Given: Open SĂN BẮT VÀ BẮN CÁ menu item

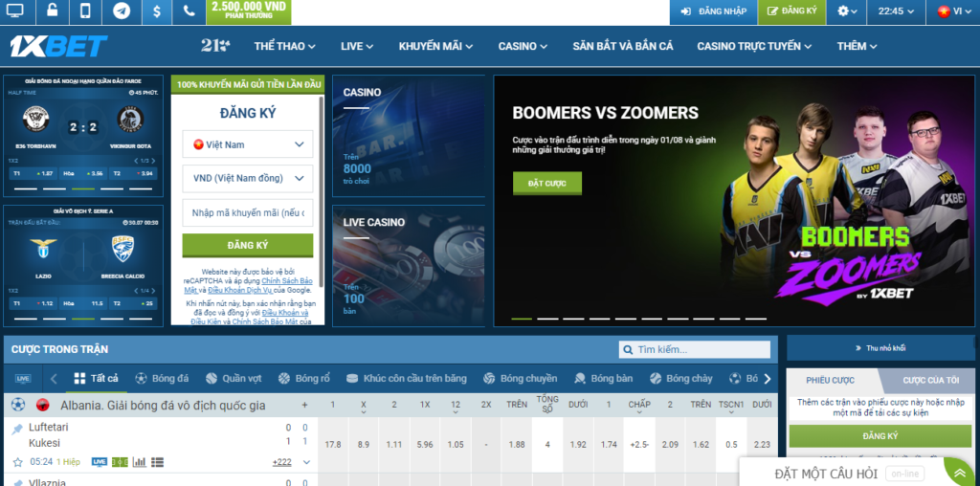Looking at the screenshot, I should [x=622, y=46].
